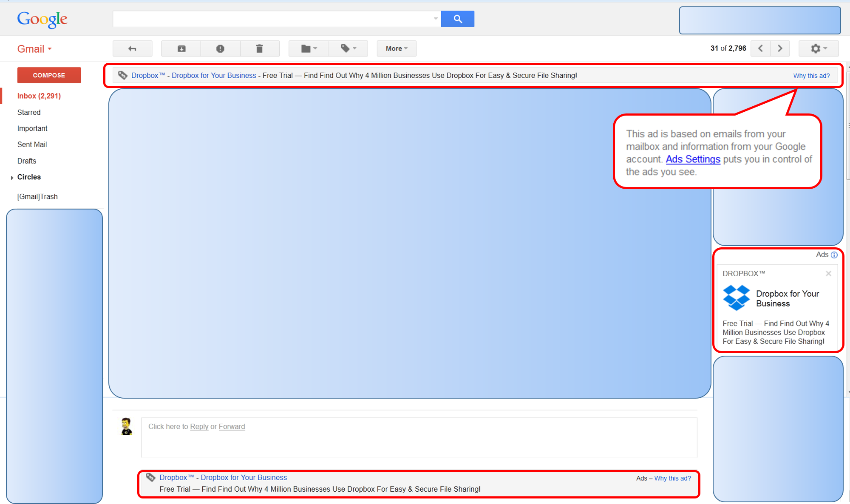Open the settings gear menu
850x504 pixels.
[819, 48]
